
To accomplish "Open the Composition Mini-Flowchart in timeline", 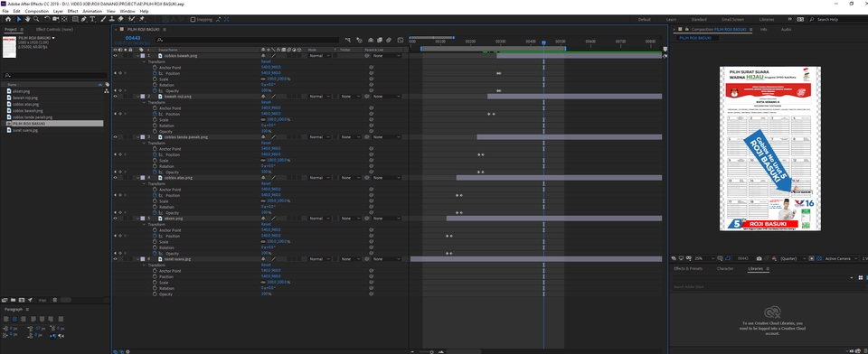I will click(x=348, y=40).
